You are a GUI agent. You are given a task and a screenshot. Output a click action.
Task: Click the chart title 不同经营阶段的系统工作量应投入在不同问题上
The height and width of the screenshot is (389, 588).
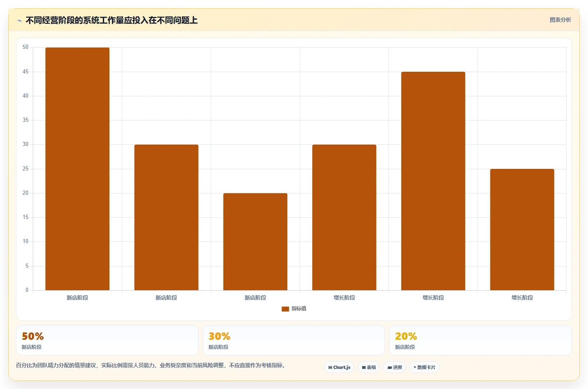pos(111,20)
